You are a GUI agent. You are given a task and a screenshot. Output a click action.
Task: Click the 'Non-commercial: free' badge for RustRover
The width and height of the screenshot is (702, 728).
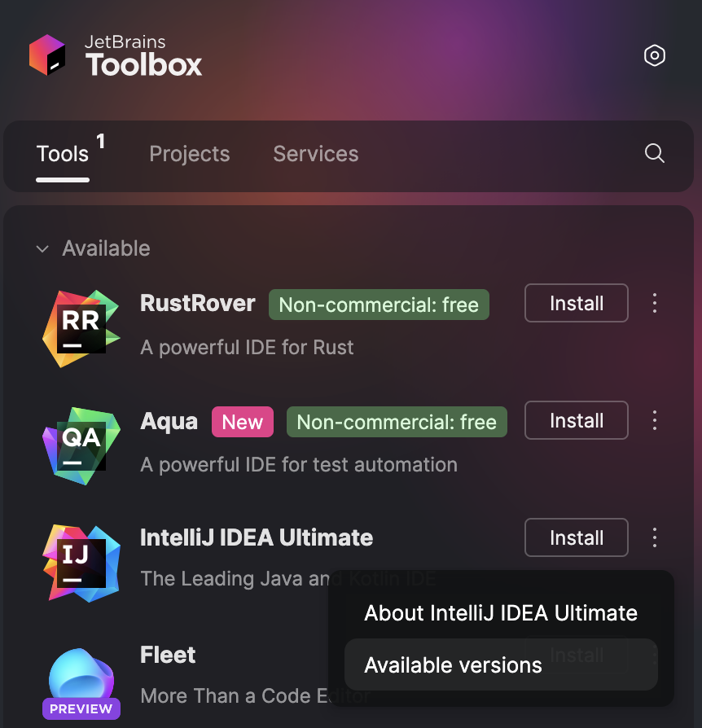[378, 305]
